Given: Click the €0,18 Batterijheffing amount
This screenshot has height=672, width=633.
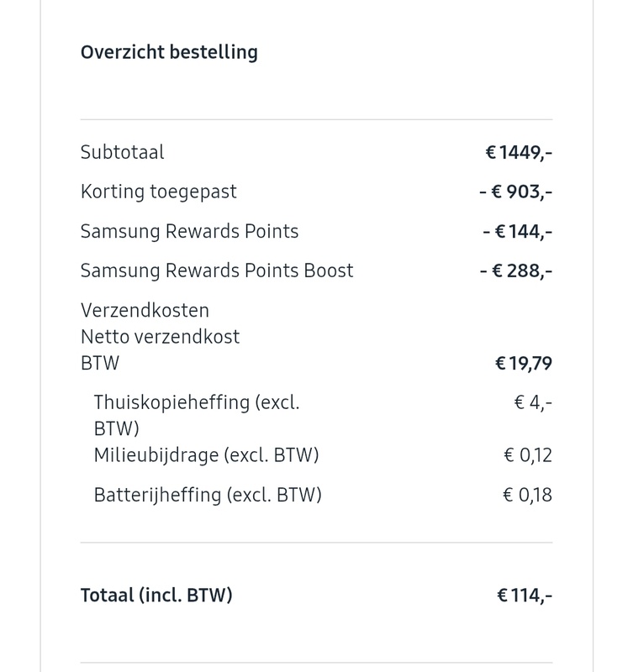Looking at the screenshot, I should [527, 495].
